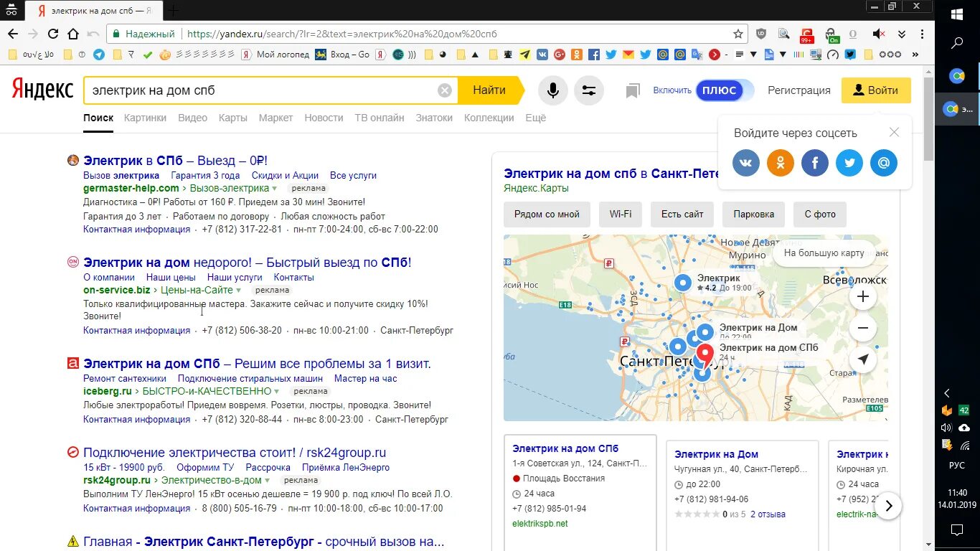Expand arrow next to rsk24group.ru Электричество-в-дом

click(267, 481)
